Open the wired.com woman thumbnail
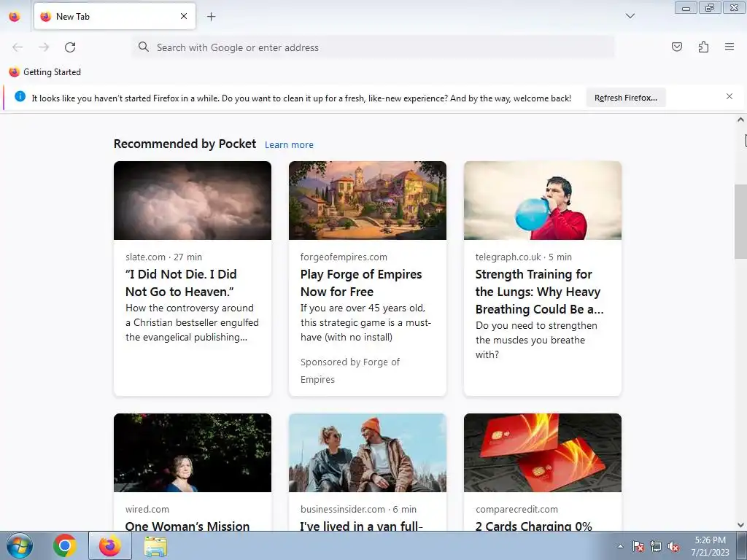The height and width of the screenshot is (560, 747). click(193, 453)
